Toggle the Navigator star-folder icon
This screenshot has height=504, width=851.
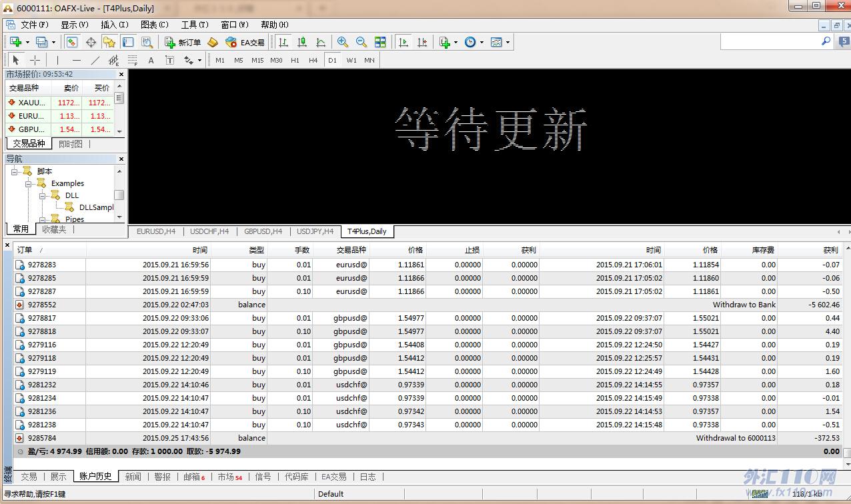109,42
